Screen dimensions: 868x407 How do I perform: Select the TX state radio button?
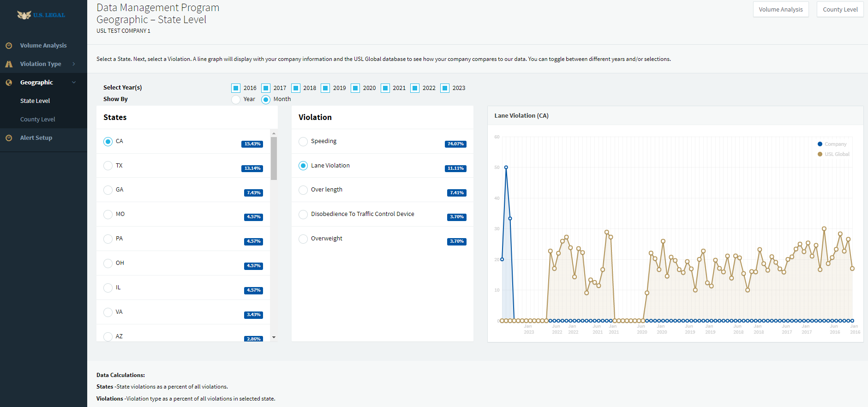108,166
